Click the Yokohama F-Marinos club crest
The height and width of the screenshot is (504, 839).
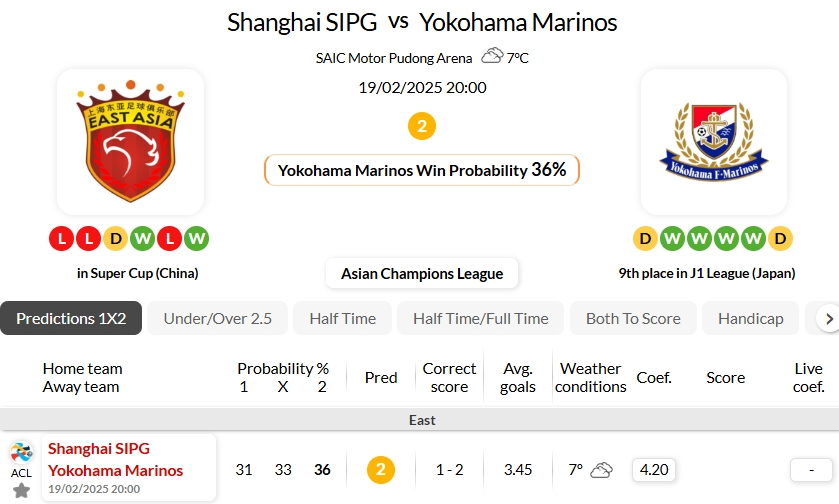click(713, 141)
